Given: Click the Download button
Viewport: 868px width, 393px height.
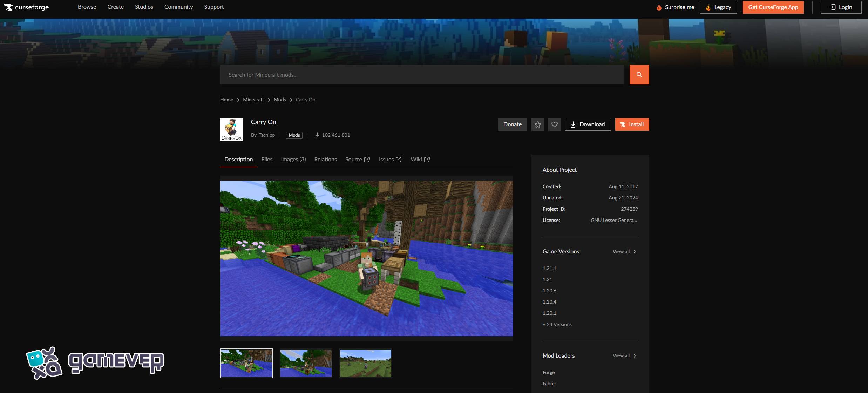Looking at the screenshot, I should [588, 124].
